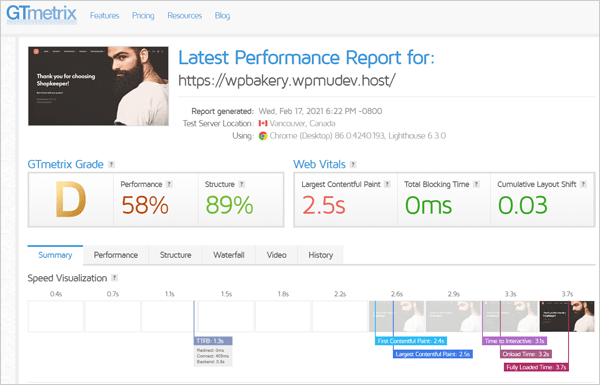600x385 pixels.
Task: Open the Blog link
Action: pyautogui.click(x=222, y=16)
